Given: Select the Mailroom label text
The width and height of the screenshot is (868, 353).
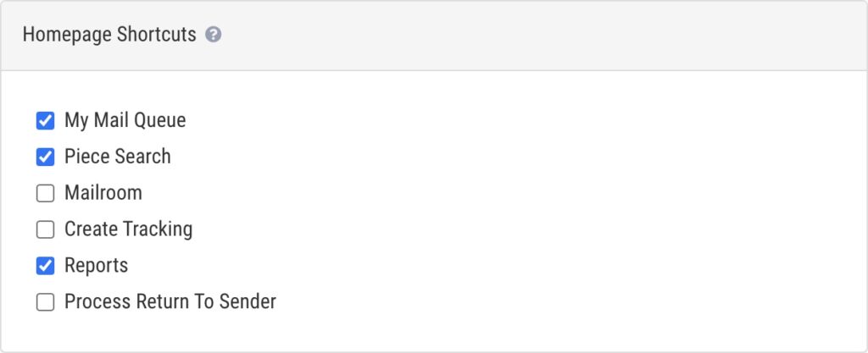Looking at the screenshot, I should point(103,193).
